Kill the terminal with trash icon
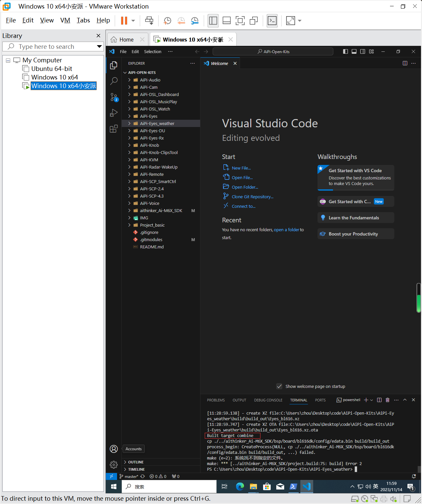Viewport: 422px width, 504px height. pos(387,400)
